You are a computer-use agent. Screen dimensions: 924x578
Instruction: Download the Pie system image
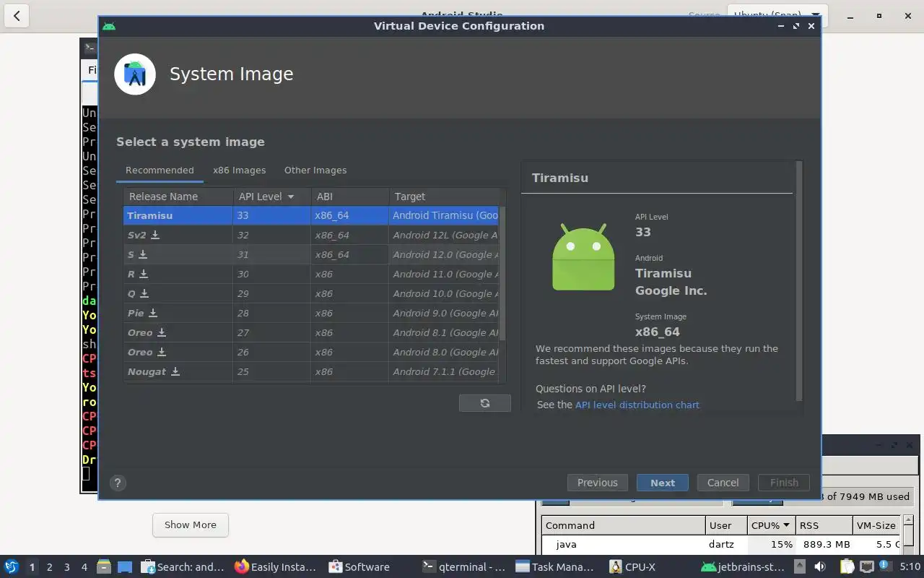coord(153,313)
